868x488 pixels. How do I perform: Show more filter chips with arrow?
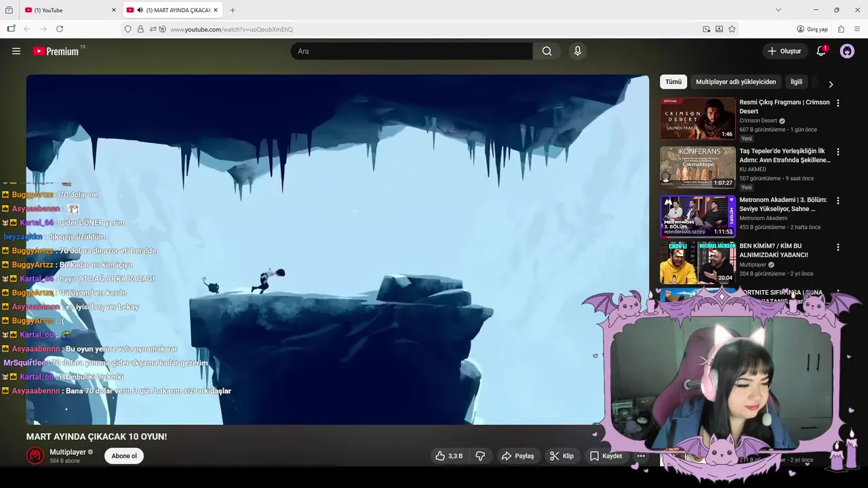point(831,84)
